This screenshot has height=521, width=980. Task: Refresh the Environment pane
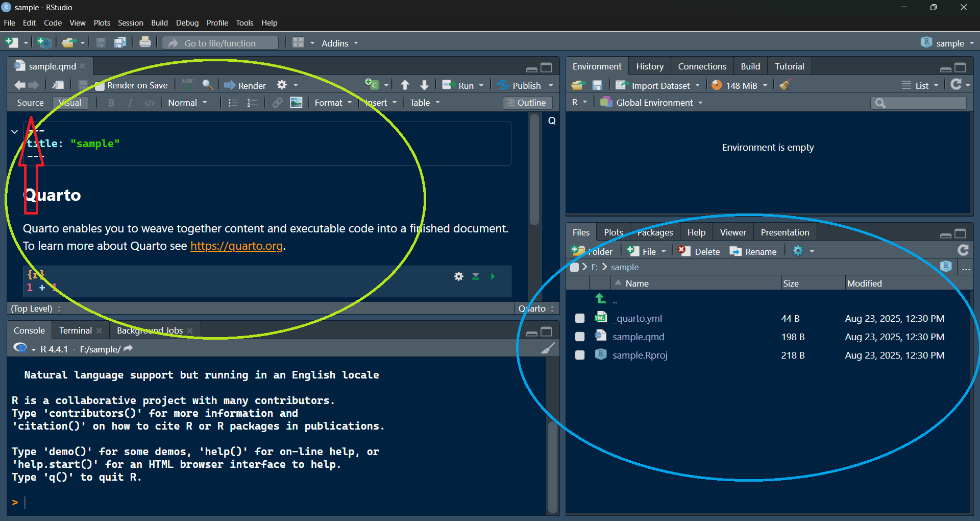click(957, 84)
